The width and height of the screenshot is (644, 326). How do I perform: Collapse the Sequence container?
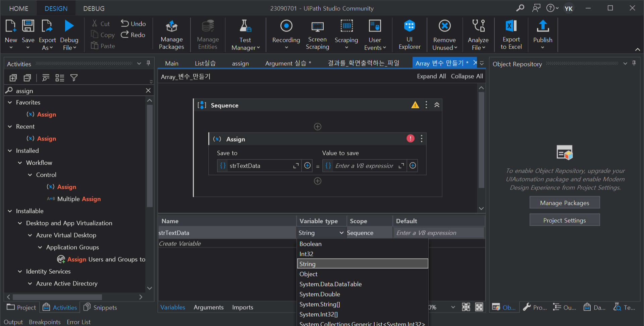[x=437, y=105]
